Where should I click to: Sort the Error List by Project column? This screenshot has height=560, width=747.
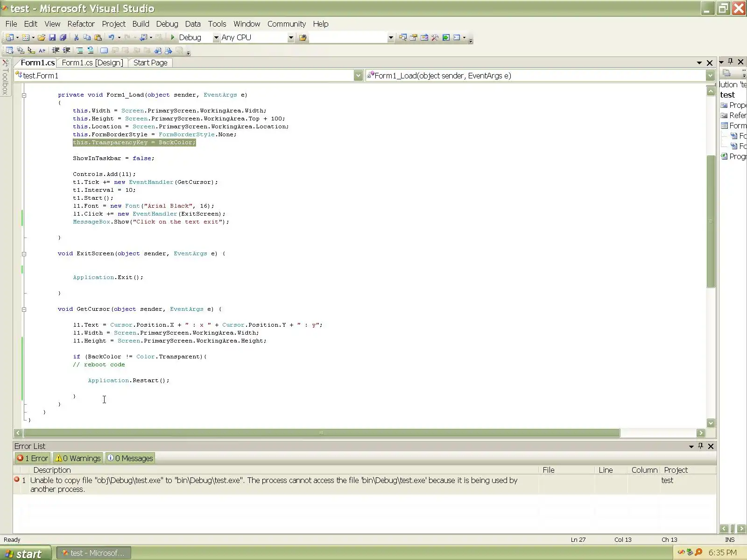(x=688, y=470)
